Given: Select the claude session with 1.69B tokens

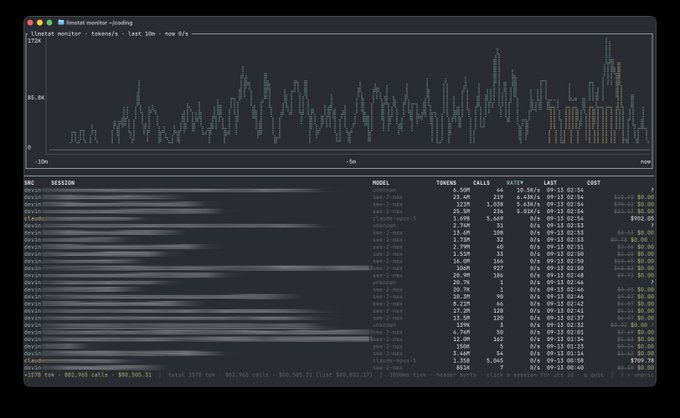Looking at the screenshot, I should (339, 219).
